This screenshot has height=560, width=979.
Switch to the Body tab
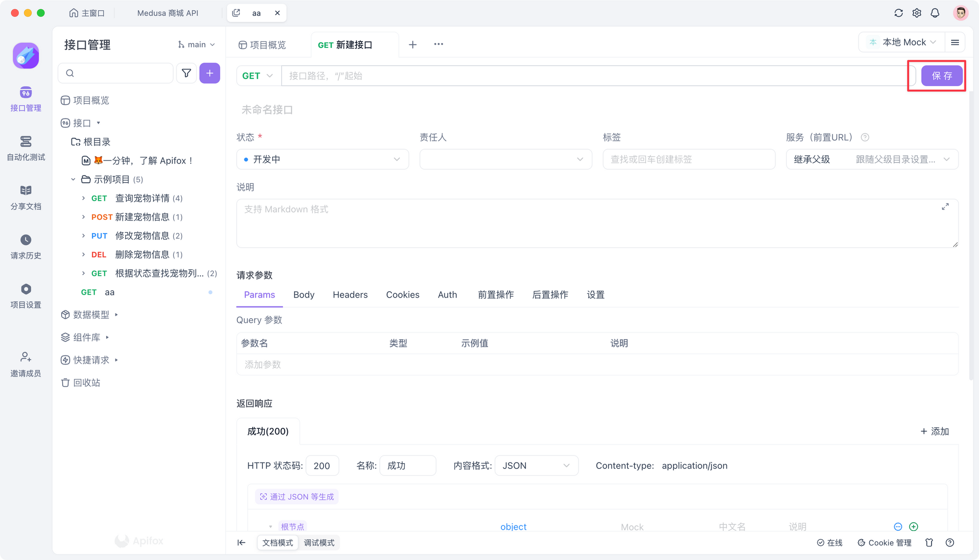click(303, 295)
